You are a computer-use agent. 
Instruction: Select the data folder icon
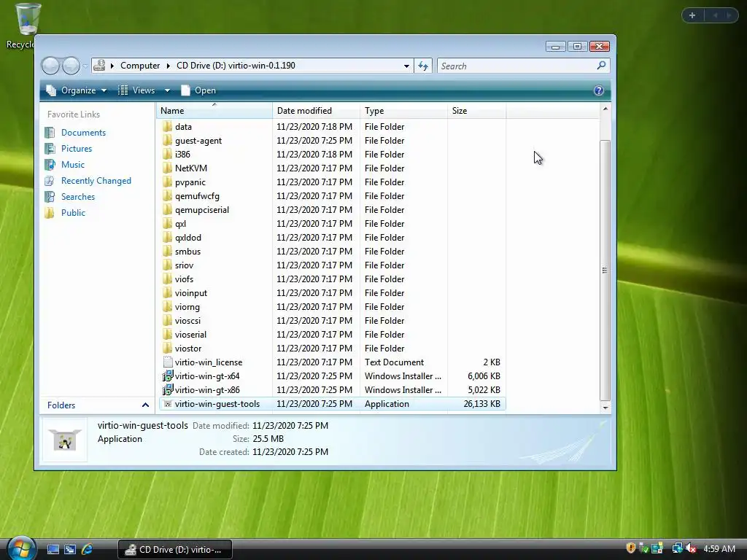[x=167, y=127]
